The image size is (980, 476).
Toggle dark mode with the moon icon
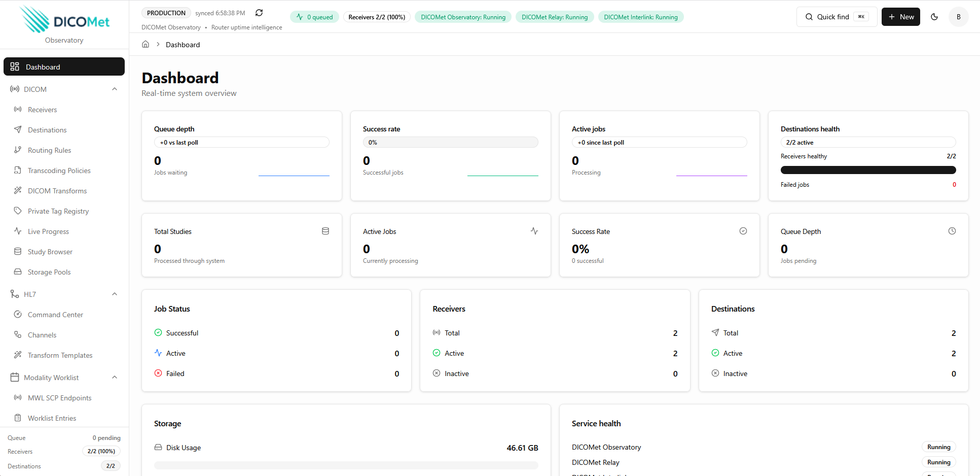(934, 16)
